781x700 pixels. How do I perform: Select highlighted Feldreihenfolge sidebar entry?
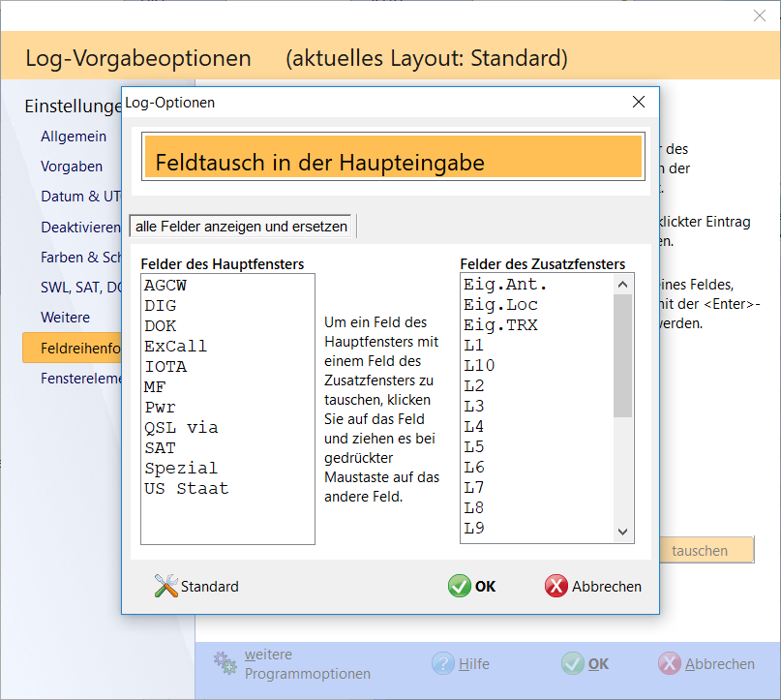click(x=72, y=348)
